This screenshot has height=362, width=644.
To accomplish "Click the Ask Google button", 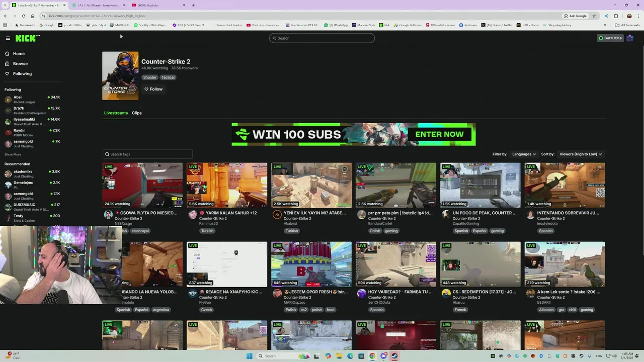I will pyautogui.click(x=575, y=16).
